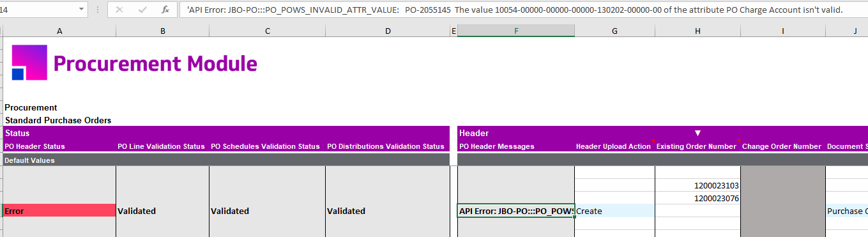Select the purple Status section header
Viewport: 868px width, 237px height.
tap(227, 134)
